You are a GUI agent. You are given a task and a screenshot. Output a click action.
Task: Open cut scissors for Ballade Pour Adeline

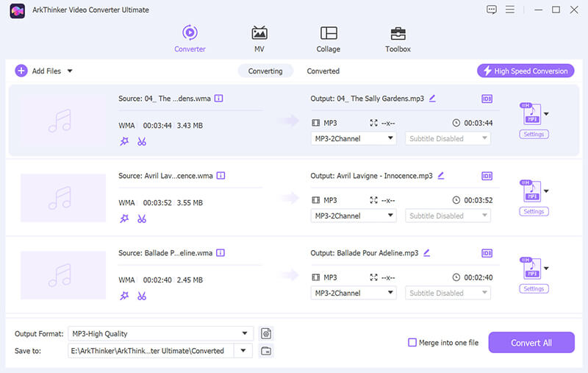click(141, 296)
